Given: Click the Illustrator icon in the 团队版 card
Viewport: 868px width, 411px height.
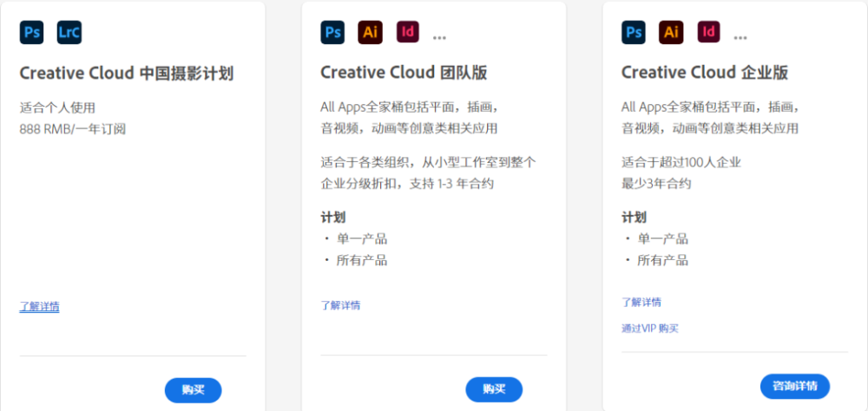Looking at the screenshot, I should click(x=371, y=32).
